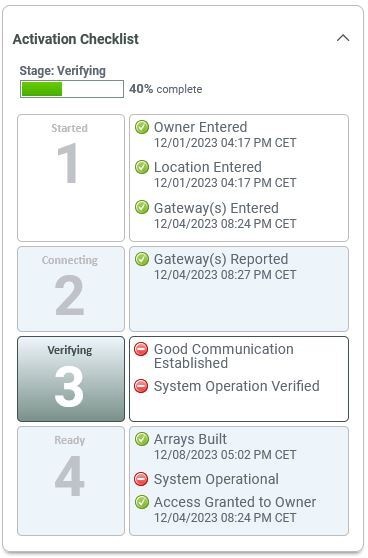This screenshot has height=558, width=368.
Task: Select the Connecting stage 2 tile
Action: (71, 289)
